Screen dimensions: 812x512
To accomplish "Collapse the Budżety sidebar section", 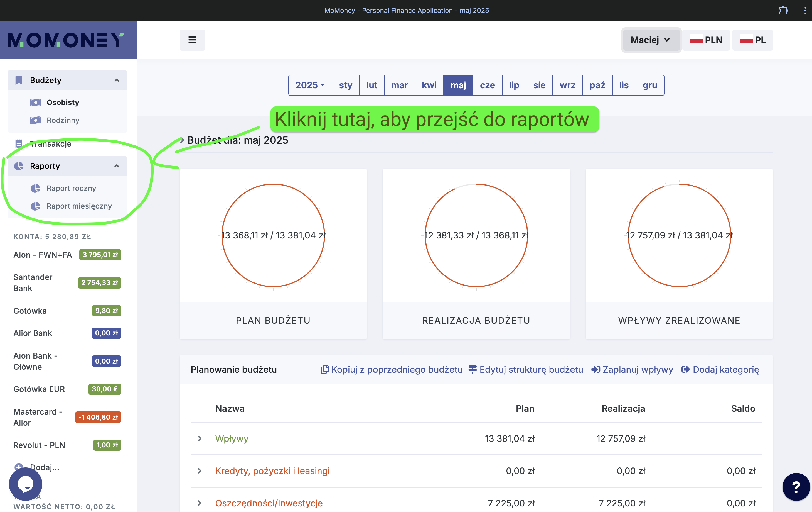I will coord(117,80).
